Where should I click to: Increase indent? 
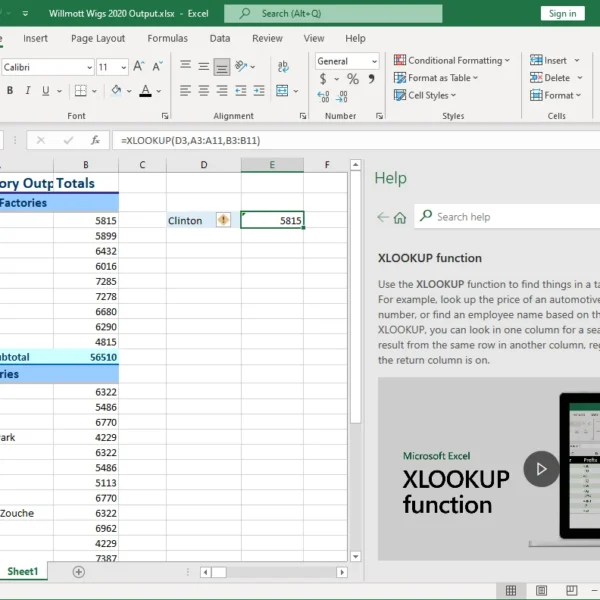(x=259, y=91)
